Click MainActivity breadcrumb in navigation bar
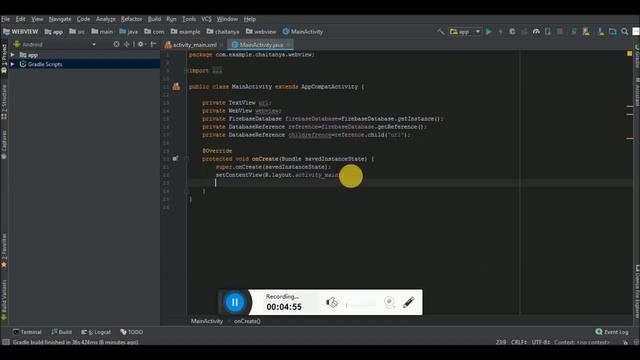Screen dimensions: 640x360 [303, 31]
